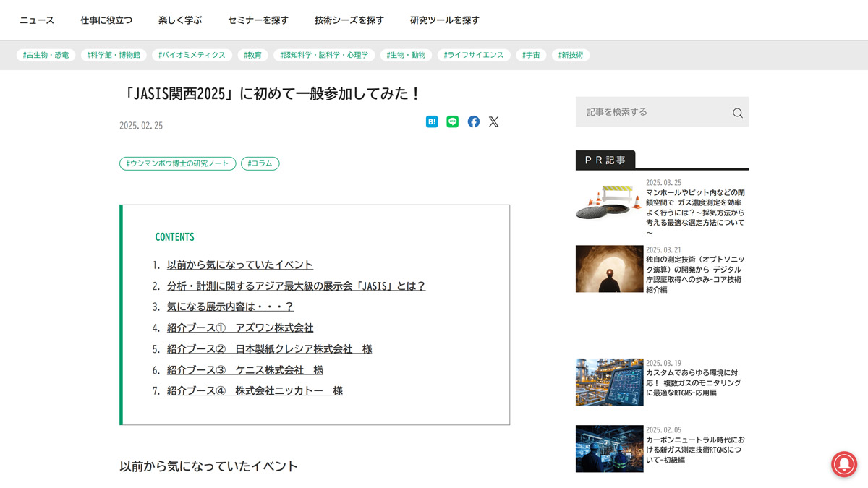
Task: Share the article on Facebook
Action: click(473, 121)
